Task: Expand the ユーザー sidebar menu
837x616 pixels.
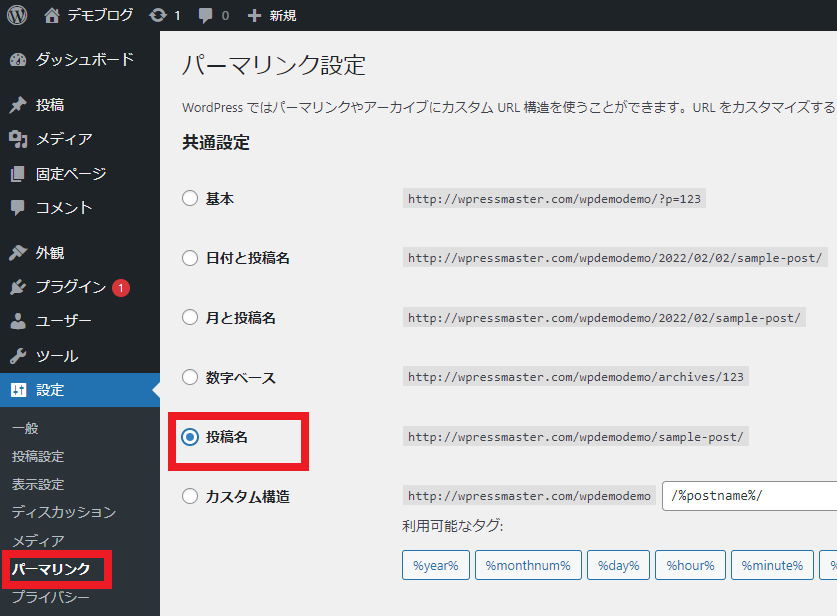Action: pyautogui.click(x=63, y=321)
